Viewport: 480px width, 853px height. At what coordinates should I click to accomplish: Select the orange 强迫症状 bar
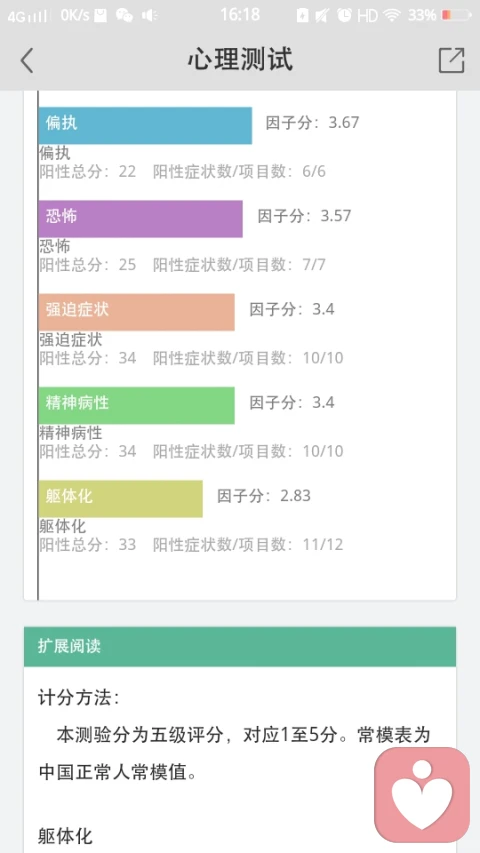(137, 312)
